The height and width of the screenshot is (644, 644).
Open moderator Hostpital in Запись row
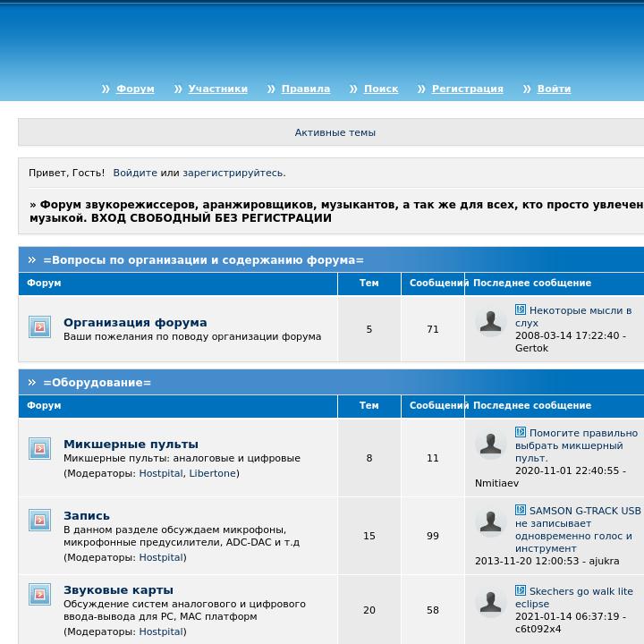(161, 557)
